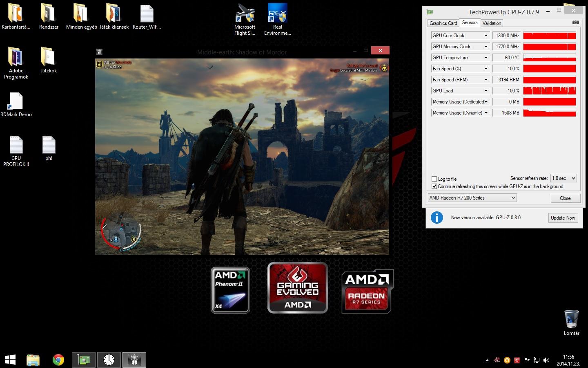Switch to Shadow of Mordor taskbar button
Screen dimensions: 588x368
click(x=134, y=360)
